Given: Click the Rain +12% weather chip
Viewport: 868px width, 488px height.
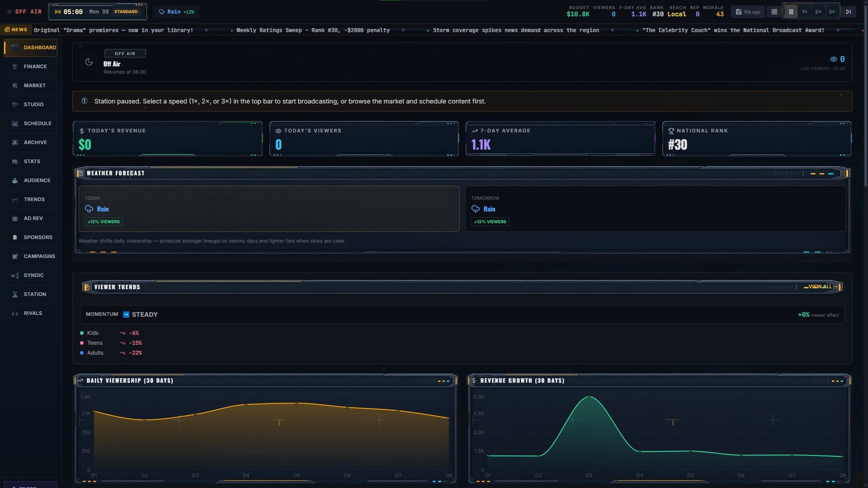Looking at the screenshot, I should [x=176, y=12].
